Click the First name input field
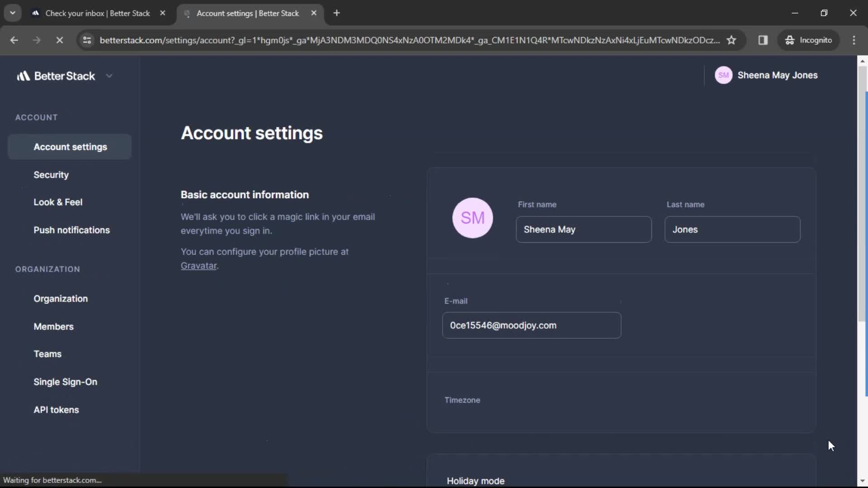Screen dimensions: 868x488 tap(584, 229)
